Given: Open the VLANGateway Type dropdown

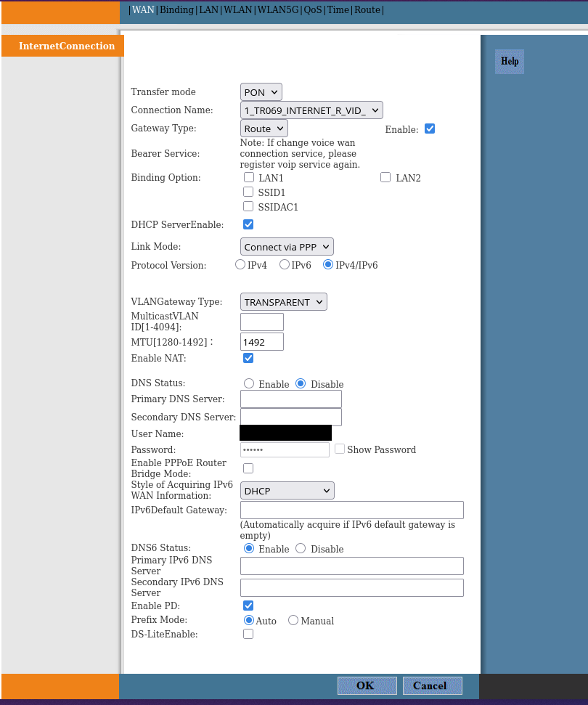Looking at the screenshot, I should point(283,301).
